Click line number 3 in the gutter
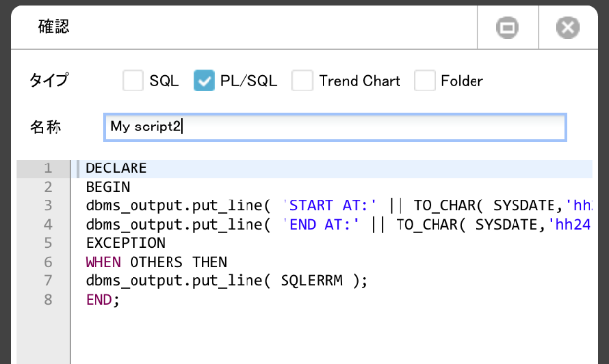 point(48,205)
